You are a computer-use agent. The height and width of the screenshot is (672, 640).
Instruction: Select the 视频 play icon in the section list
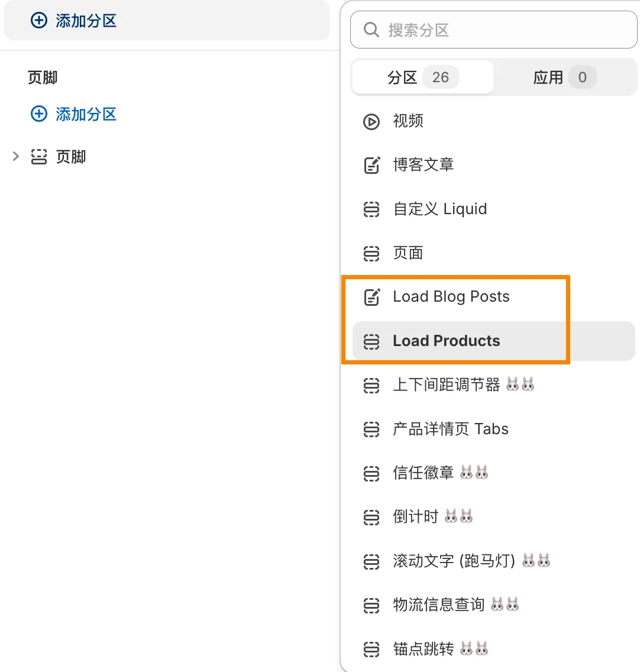point(371,122)
